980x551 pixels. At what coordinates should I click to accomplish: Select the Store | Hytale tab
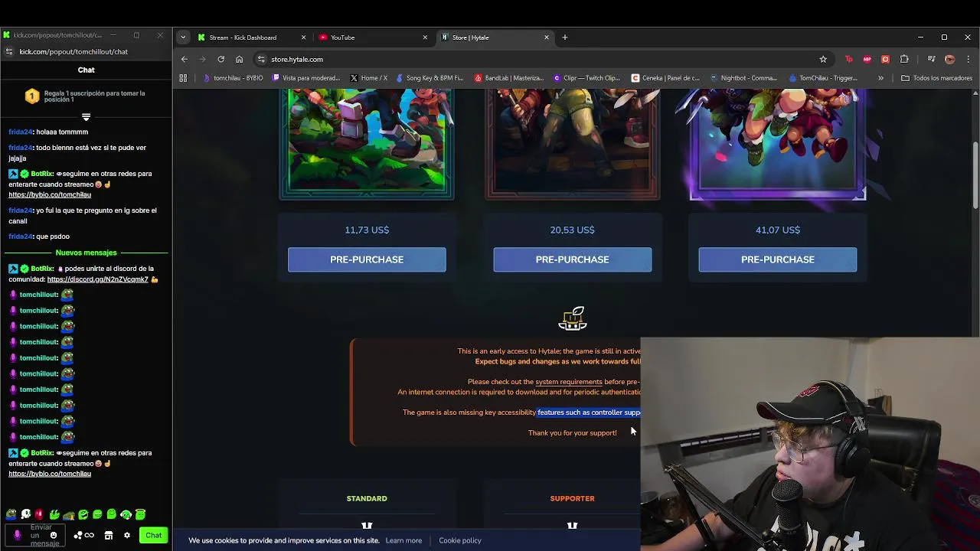point(495,37)
